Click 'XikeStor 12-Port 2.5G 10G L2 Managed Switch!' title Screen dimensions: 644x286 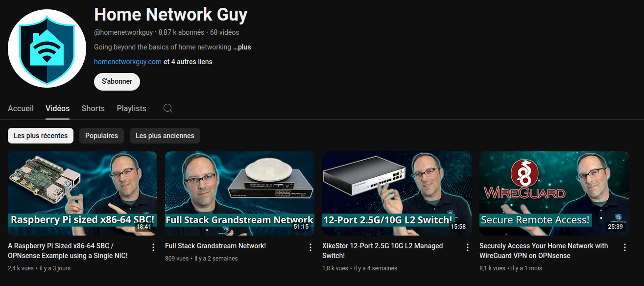pos(382,251)
